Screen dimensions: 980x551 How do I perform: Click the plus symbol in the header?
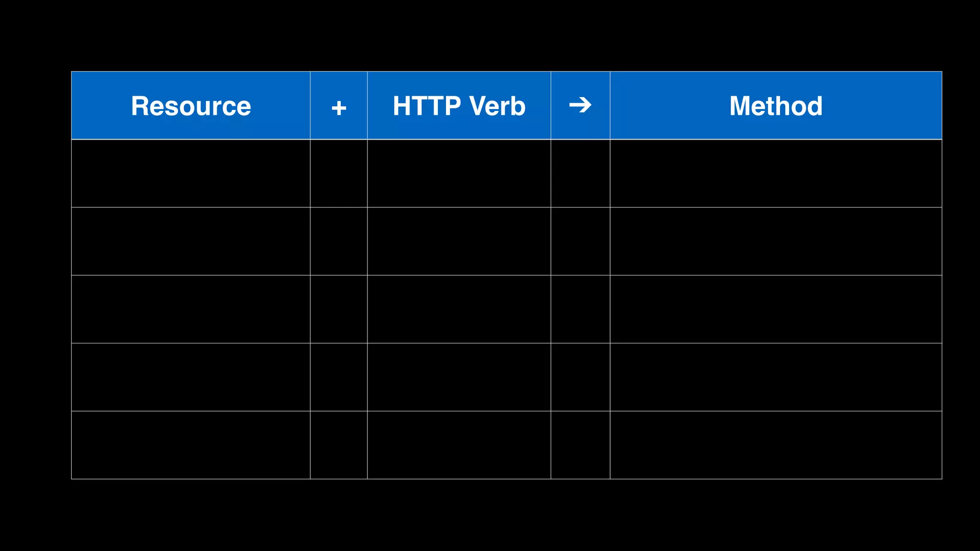[x=339, y=108]
